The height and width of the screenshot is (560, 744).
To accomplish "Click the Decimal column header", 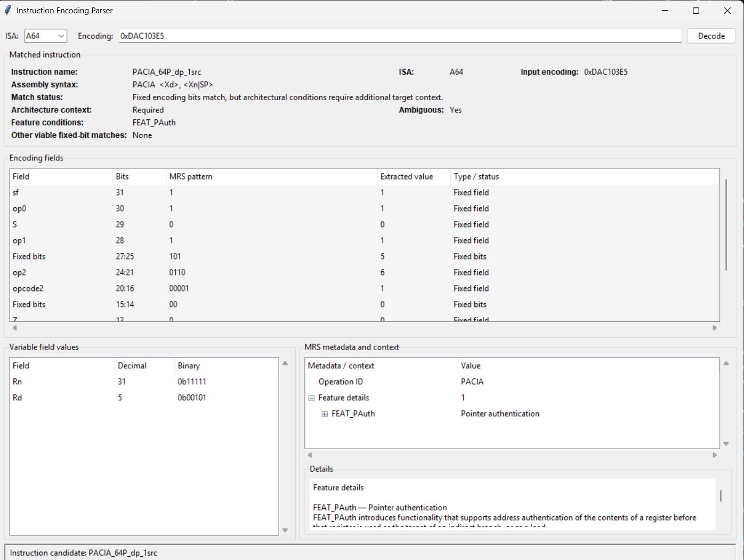I will click(x=144, y=366).
